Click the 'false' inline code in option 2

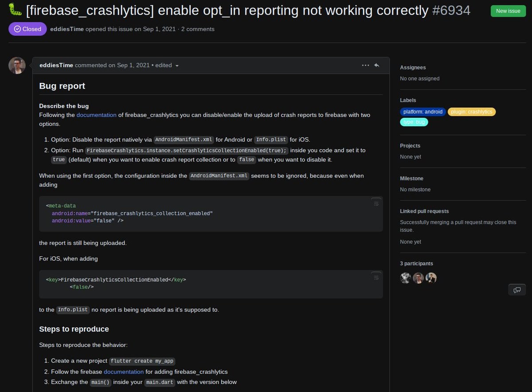(246, 160)
